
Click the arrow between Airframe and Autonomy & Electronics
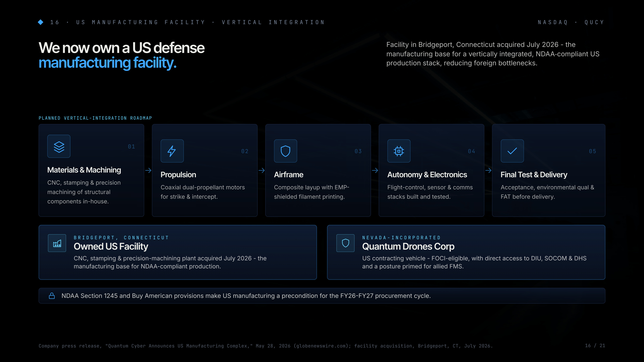pos(375,170)
